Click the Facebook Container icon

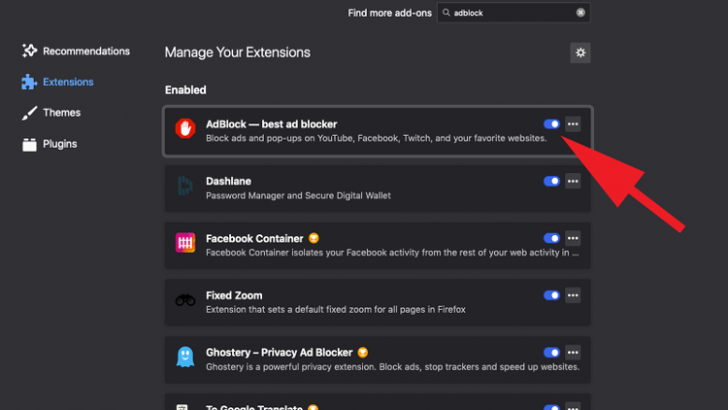[x=185, y=244]
